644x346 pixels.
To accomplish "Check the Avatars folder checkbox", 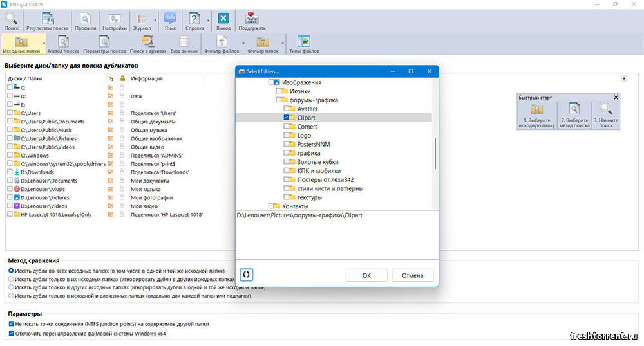I will click(x=287, y=109).
